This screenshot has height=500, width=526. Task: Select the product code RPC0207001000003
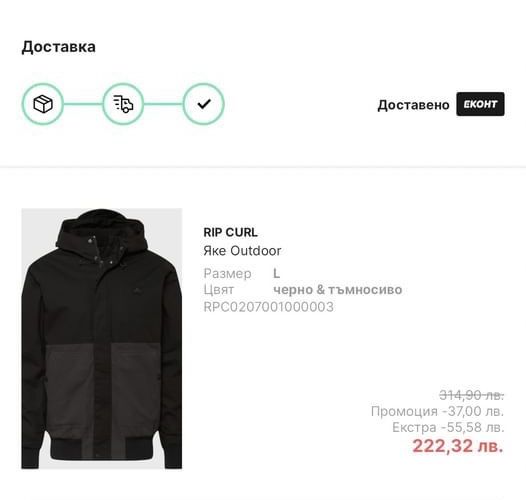point(268,307)
